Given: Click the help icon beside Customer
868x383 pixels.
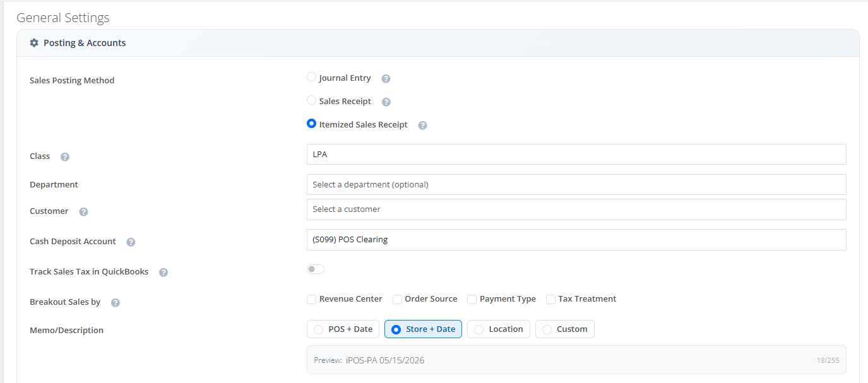Looking at the screenshot, I should click(x=83, y=212).
